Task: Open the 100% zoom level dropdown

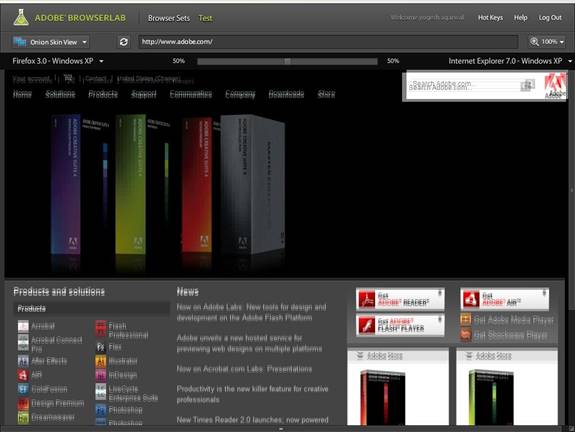Action: (546, 42)
